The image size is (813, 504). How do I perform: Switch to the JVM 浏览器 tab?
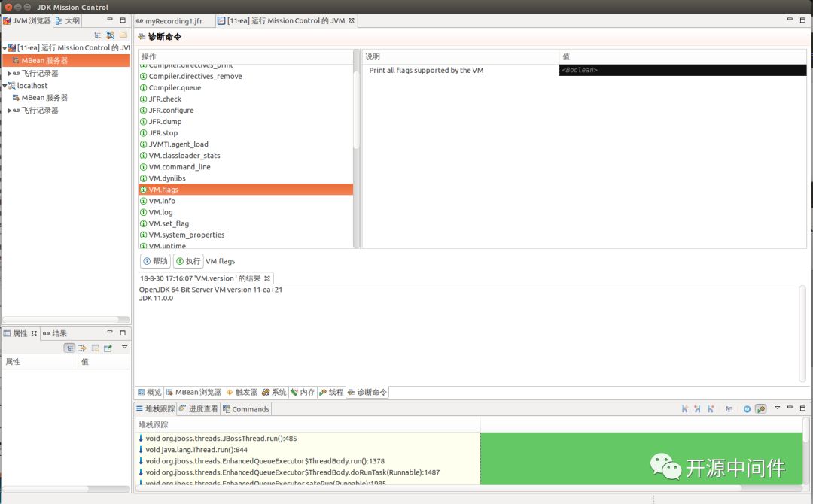coord(27,21)
